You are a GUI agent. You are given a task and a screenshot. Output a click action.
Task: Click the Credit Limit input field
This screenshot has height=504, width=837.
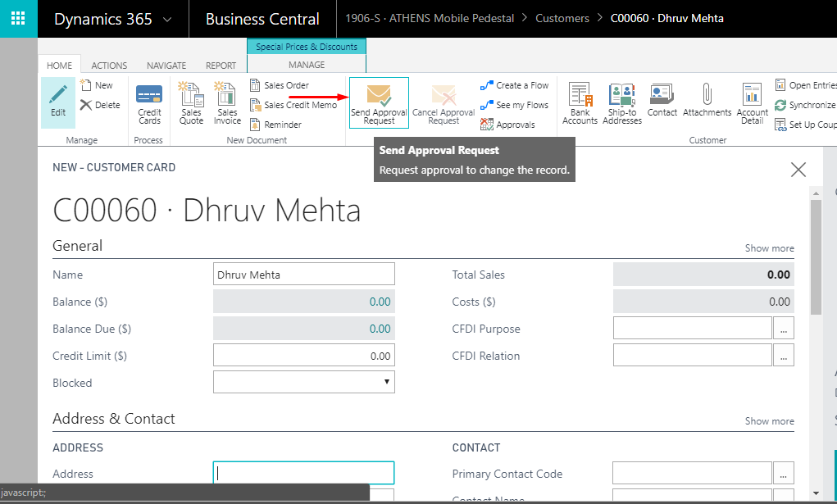303,356
